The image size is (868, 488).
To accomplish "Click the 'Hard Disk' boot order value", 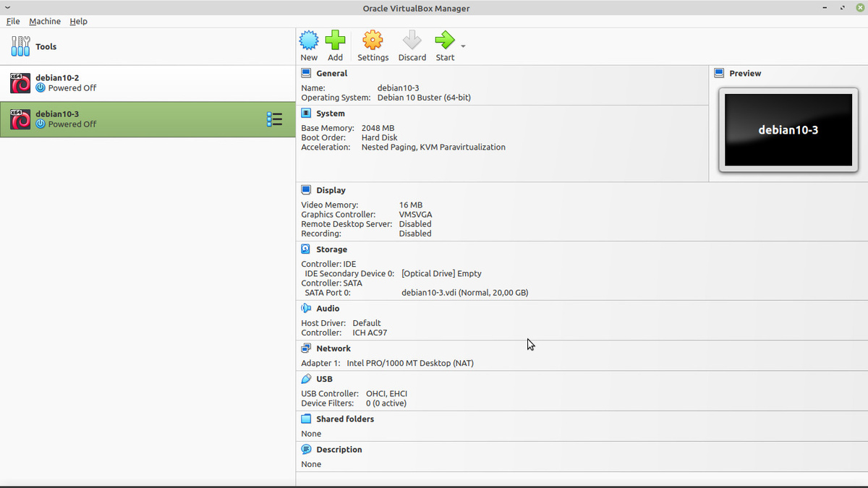I will click(379, 137).
